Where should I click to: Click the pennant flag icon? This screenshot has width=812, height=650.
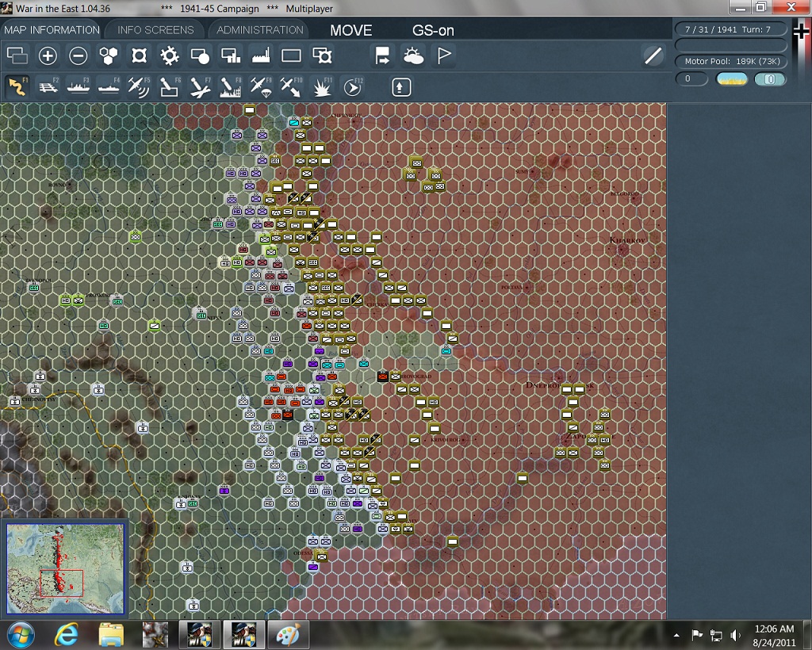click(444, 55)
